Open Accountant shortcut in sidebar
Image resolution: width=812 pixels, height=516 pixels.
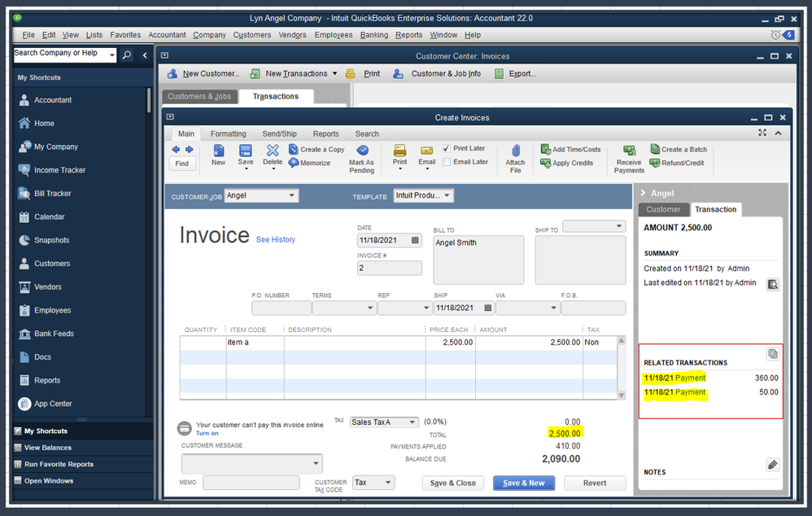click(52, 100)
